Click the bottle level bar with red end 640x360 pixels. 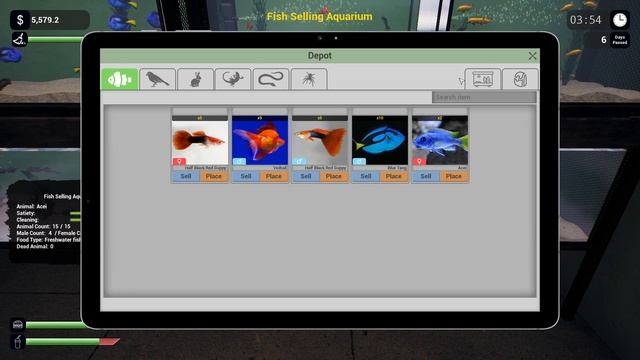[73, 342]
